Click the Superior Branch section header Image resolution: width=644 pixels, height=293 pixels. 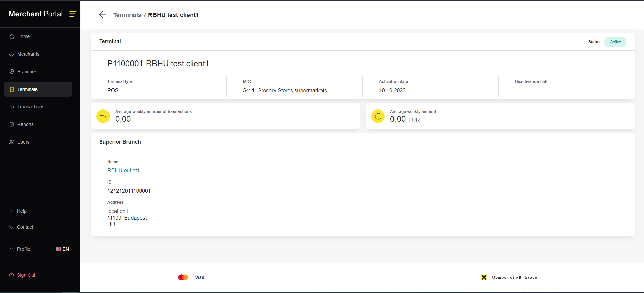pos(120,142)
